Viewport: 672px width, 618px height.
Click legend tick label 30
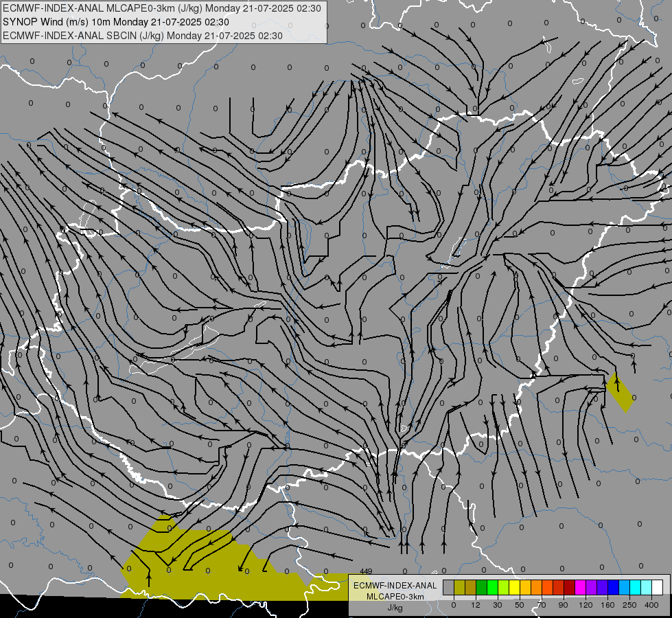coord(498,605)
